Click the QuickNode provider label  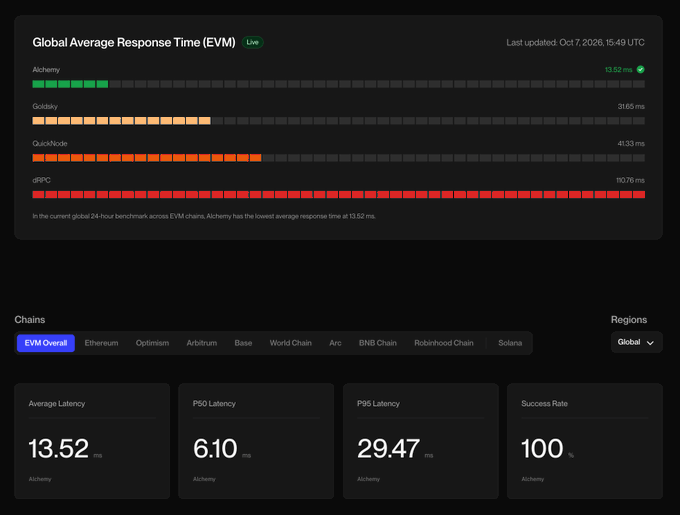tap(50, 143)
